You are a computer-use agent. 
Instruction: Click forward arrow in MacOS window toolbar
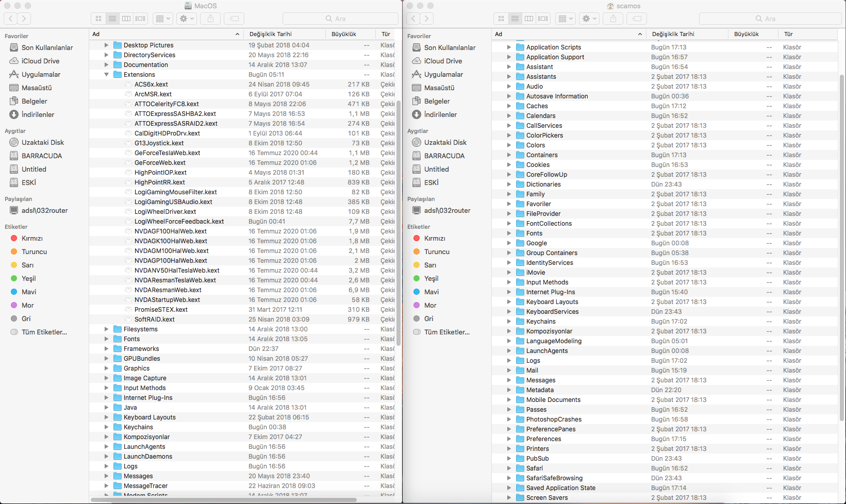24,19
